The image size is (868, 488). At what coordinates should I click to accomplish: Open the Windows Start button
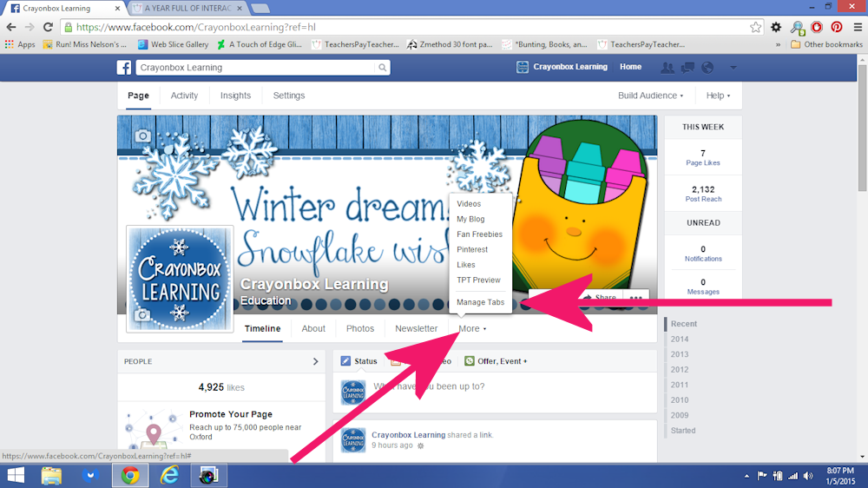pos(16,475)
